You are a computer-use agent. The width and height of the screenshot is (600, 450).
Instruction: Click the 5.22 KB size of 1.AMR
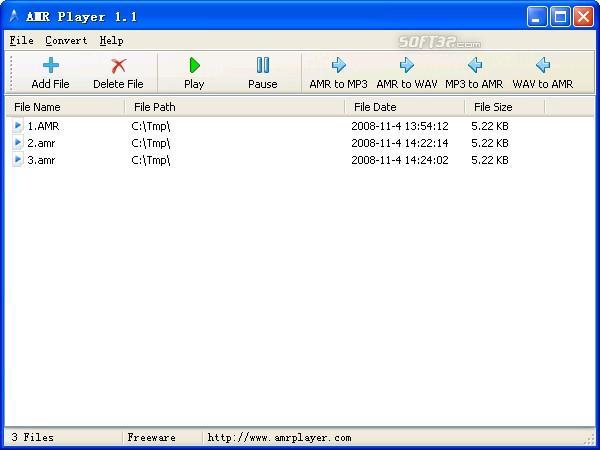[490, 126]
